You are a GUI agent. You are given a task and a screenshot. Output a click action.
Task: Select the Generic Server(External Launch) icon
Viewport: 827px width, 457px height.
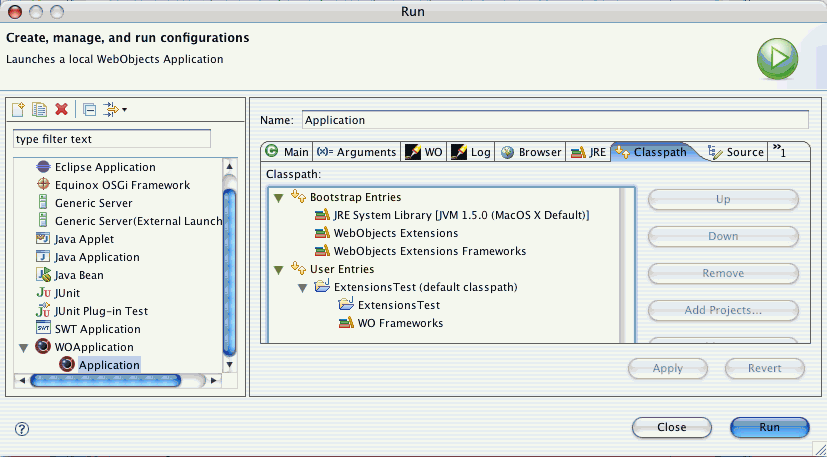[43, 221]
